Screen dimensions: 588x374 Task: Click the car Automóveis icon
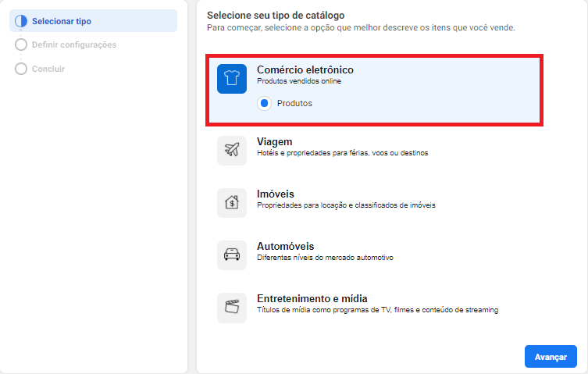point(232,255)
